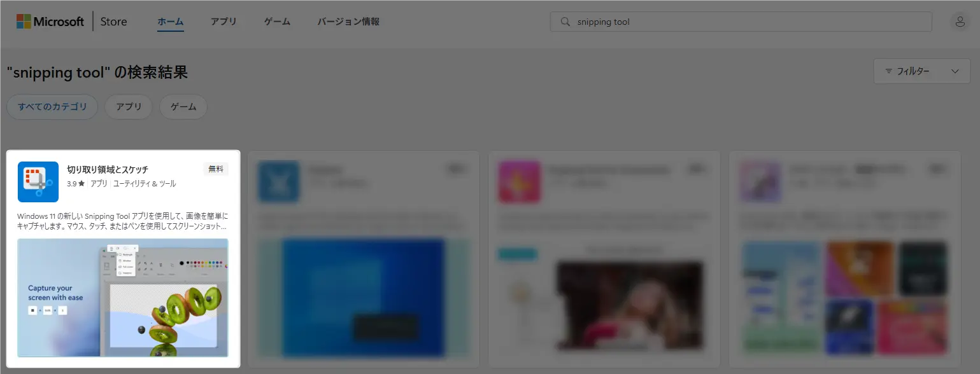Click the Microsoft logo in the header
This screenshot has width=980, height=374.
(50, 22)
